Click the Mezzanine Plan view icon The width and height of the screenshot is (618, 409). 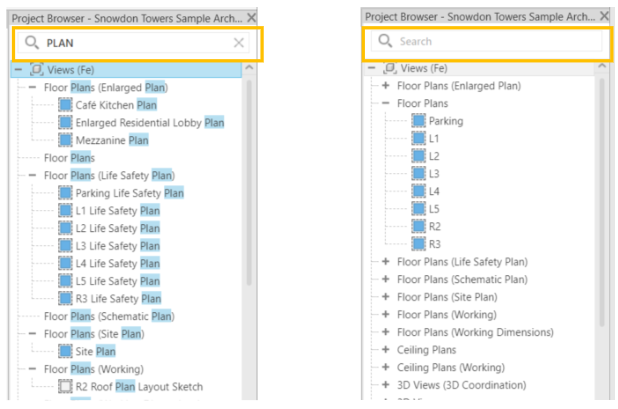[65, 140]
